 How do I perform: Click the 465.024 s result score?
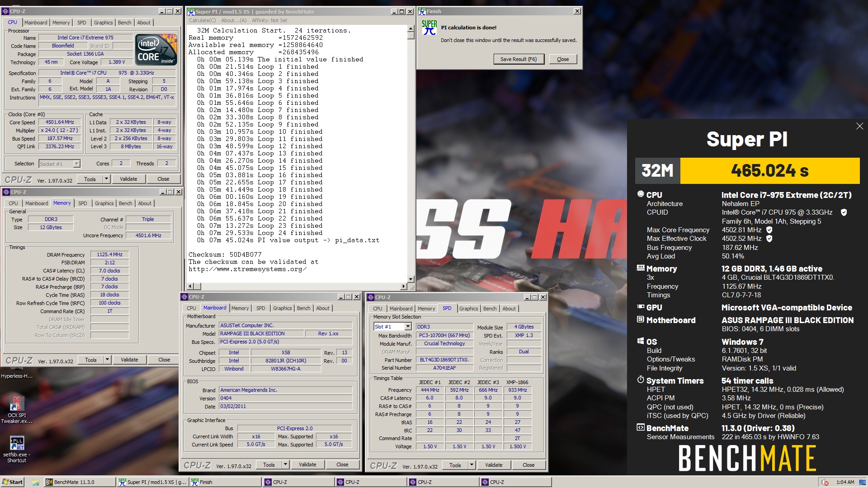click(x=769, y=171)
